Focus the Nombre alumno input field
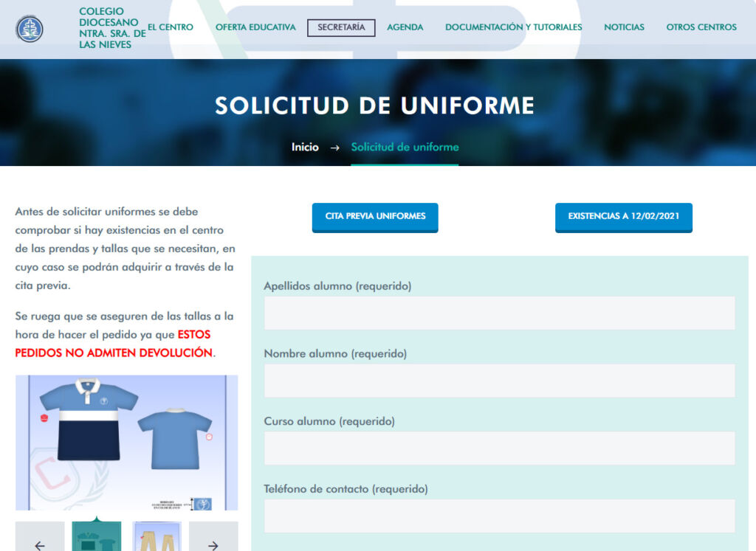Image resolution: width=756 pixels, height=551 pixels. 499,381
